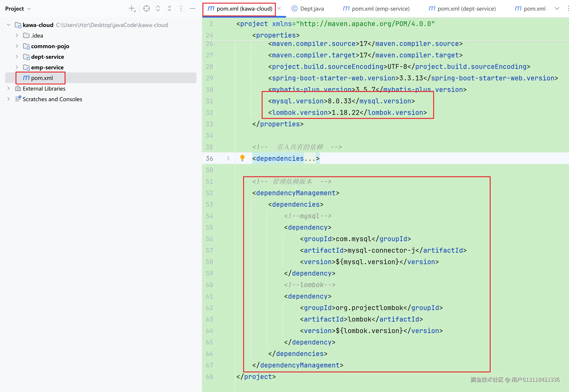
Task: Close the pom.xml (kawa-cloud) tab
Action: tap(279, 9)
